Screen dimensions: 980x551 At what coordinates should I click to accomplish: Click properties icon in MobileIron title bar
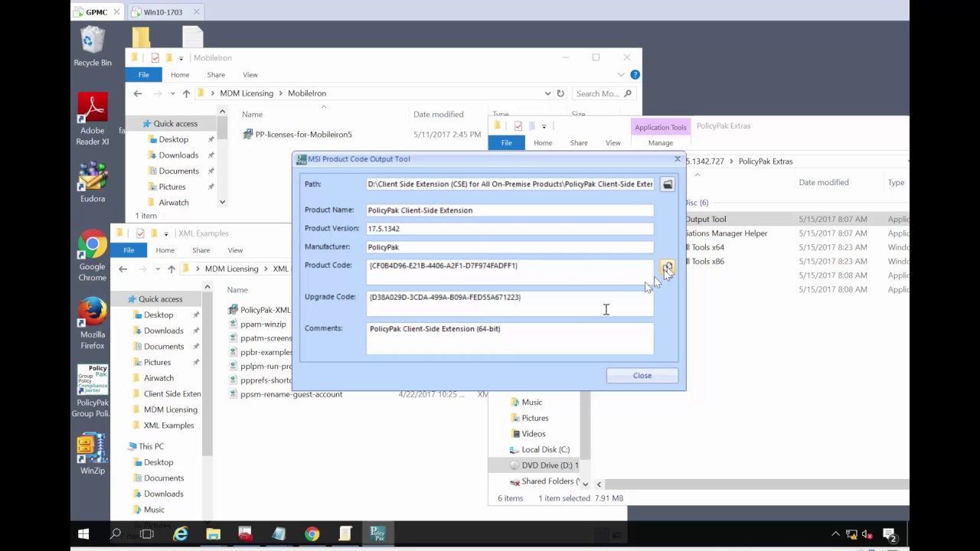pyautogui.click(x=155, y=58)
